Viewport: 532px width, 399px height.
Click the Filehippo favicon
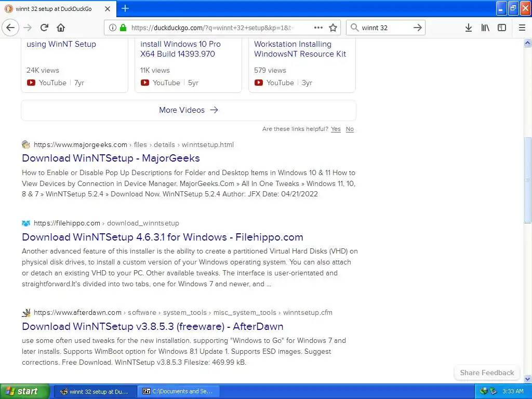[x=26, y=223]
